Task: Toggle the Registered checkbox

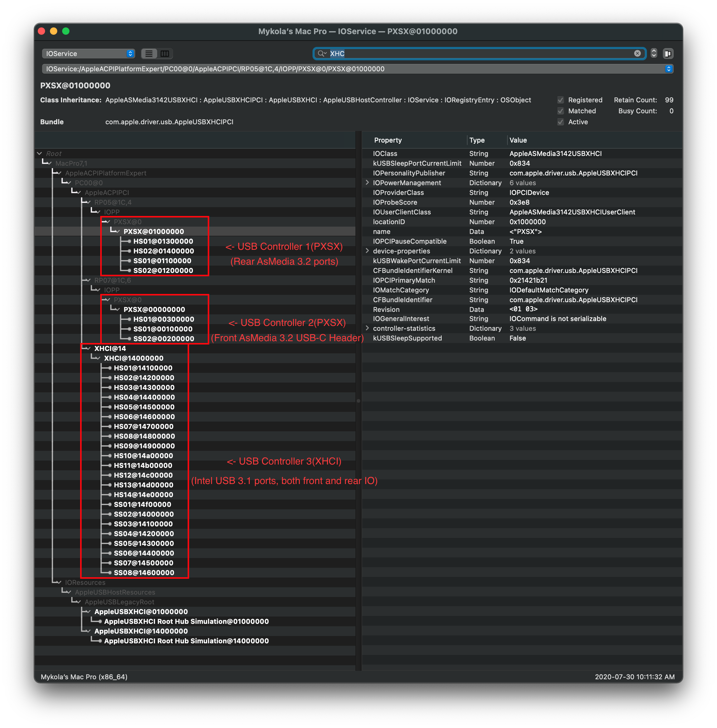Action: 560,100
